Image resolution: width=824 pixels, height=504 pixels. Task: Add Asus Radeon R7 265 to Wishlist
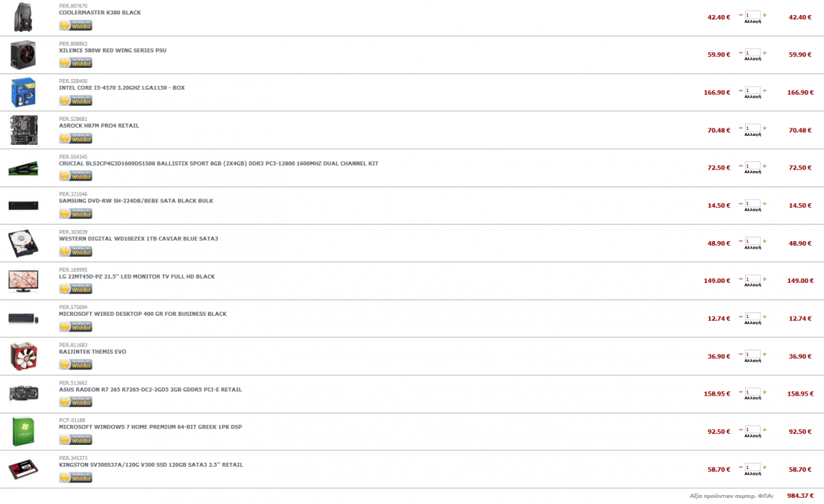click(x=76, y=402)
